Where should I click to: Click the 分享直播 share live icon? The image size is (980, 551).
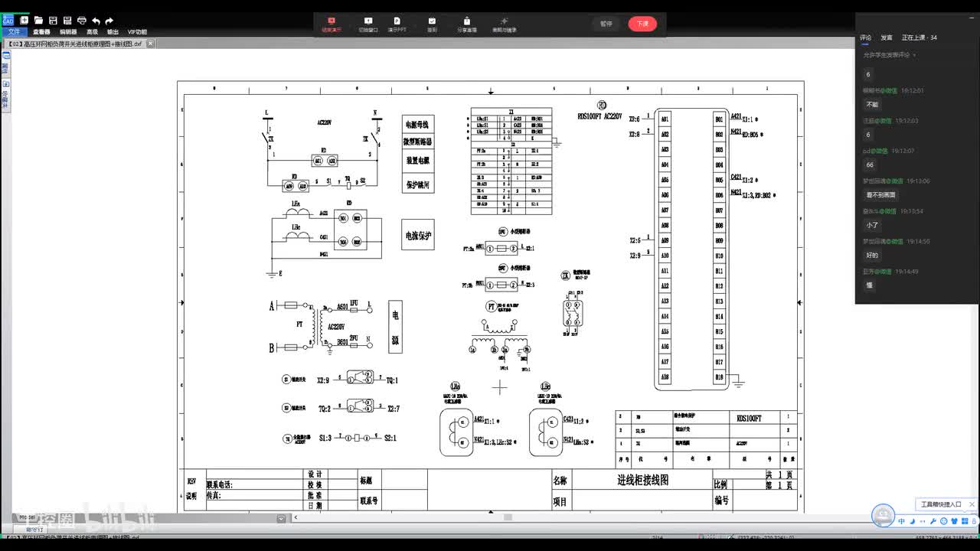pos(467,24)
